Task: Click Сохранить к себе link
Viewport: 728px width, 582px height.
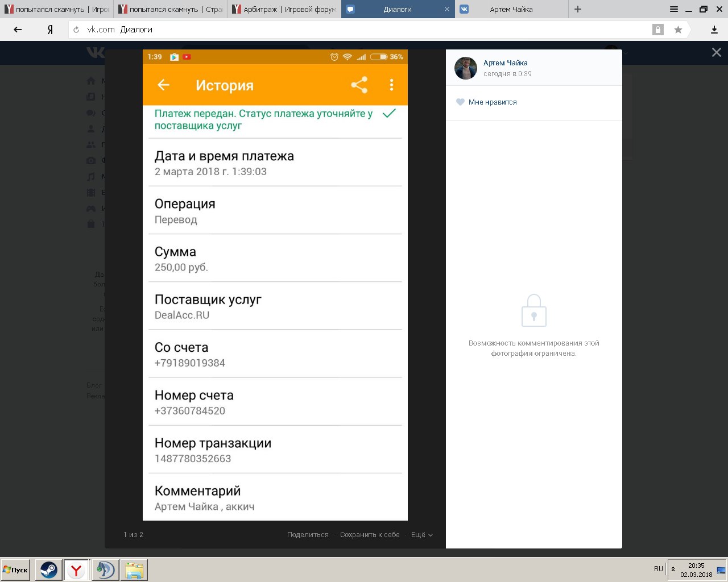Action: click(370, 535)
